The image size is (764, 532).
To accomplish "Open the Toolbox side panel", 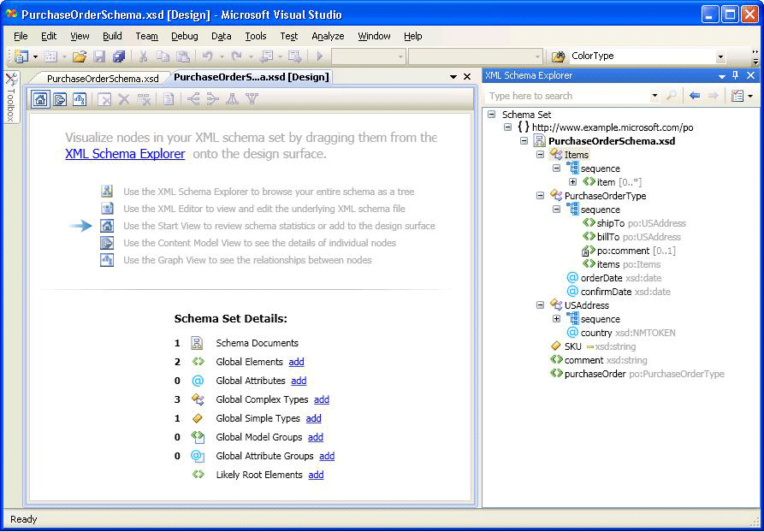I will click(11, 98).
